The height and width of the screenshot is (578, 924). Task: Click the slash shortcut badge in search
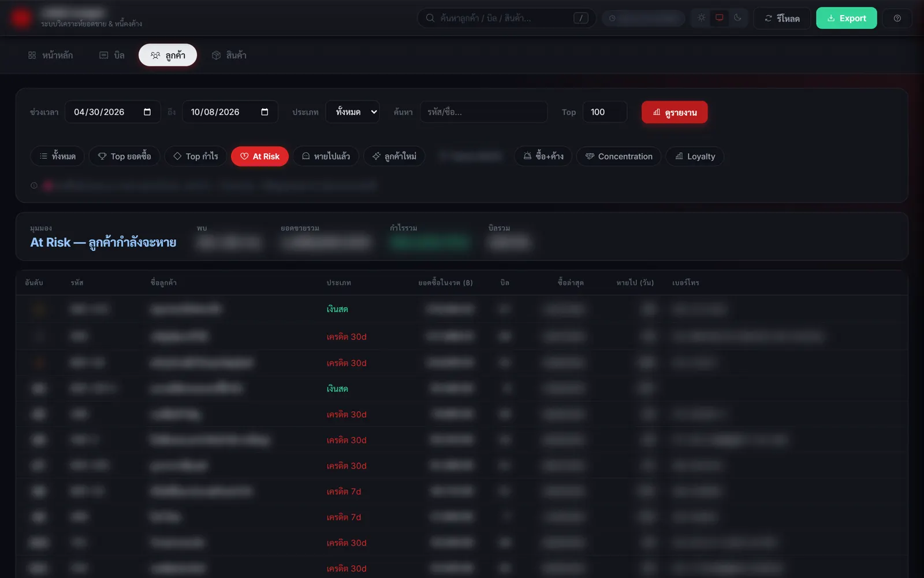point(580,18)
